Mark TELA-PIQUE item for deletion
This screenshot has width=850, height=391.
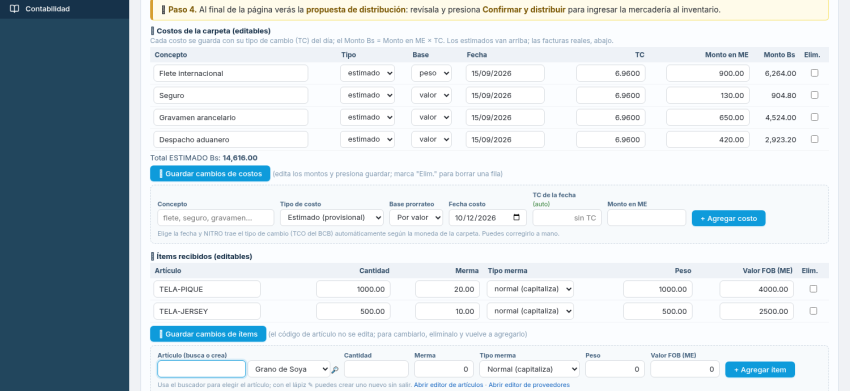813,289
